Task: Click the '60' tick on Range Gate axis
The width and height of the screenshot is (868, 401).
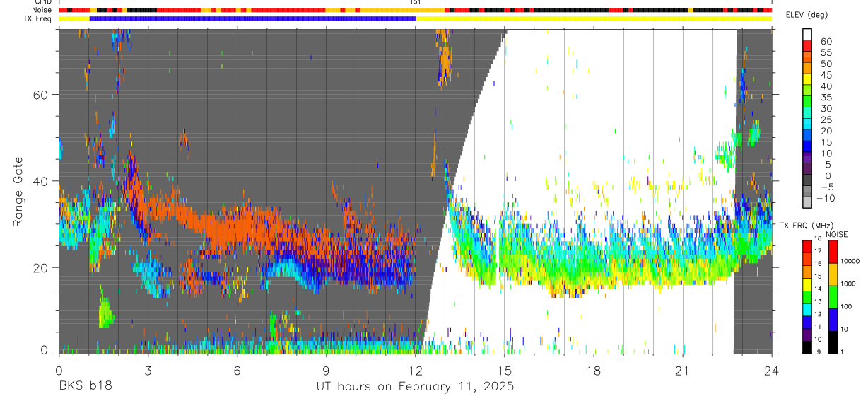Action: [41, 95]
